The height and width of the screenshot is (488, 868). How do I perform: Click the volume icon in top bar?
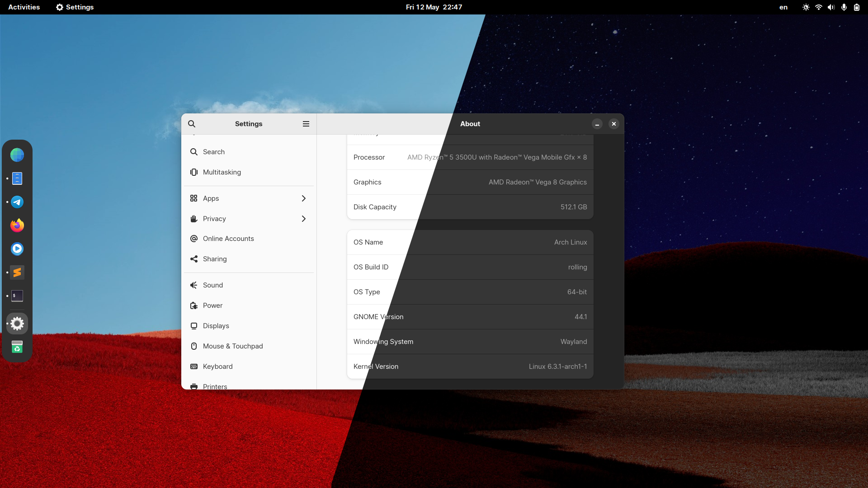pos(831,7)
